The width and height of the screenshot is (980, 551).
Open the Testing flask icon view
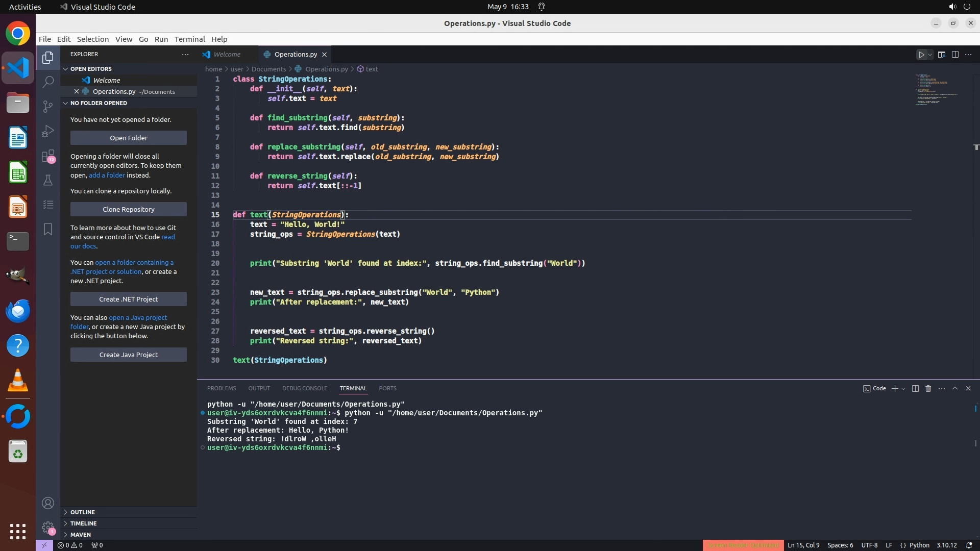48,180
